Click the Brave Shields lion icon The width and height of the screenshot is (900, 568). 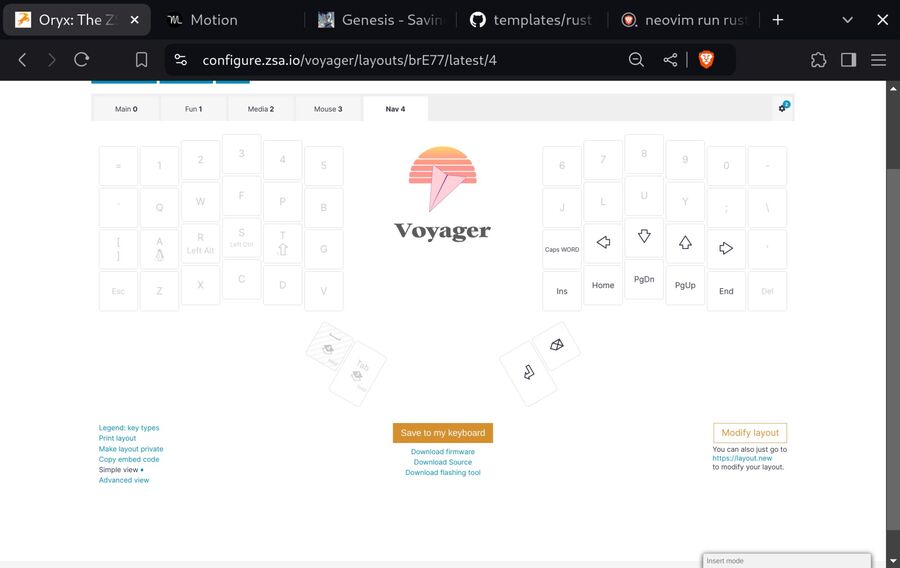[706, 60]
